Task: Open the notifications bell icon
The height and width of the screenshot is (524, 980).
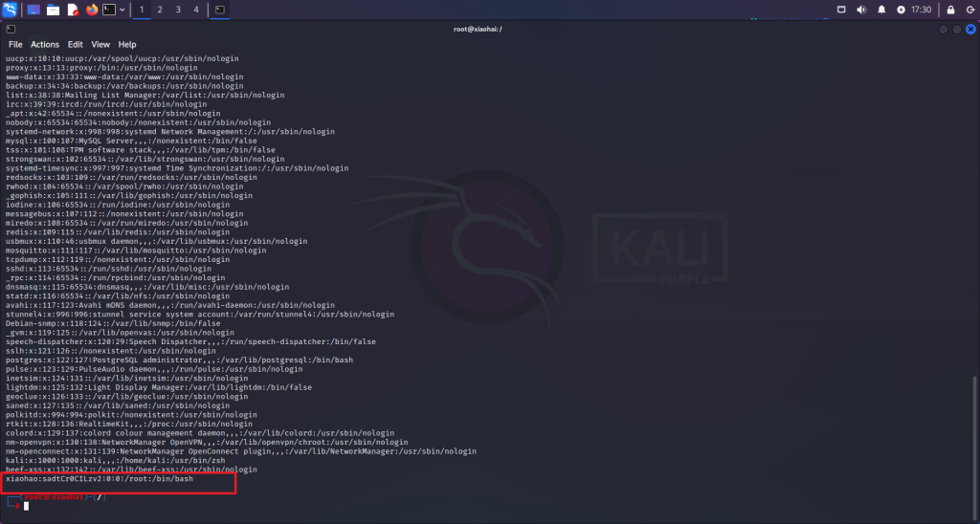Action: click(x=881, y=10)
